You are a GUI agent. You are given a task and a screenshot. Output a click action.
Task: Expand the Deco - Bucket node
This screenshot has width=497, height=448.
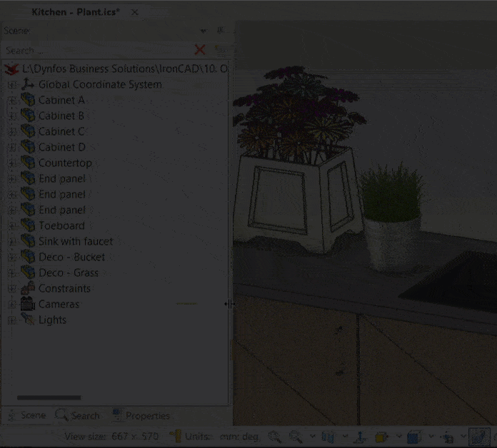[11, 257]
